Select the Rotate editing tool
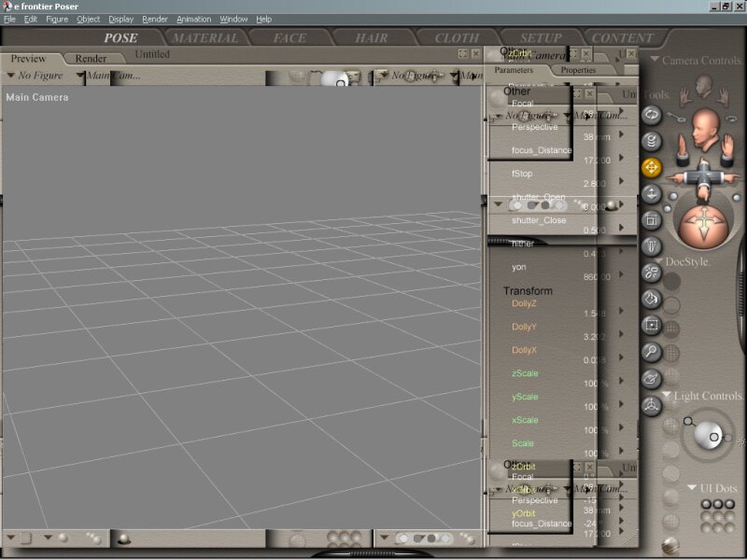Image resolution: width=747 pixels, height=560 pixels. [x=652, y=114]
